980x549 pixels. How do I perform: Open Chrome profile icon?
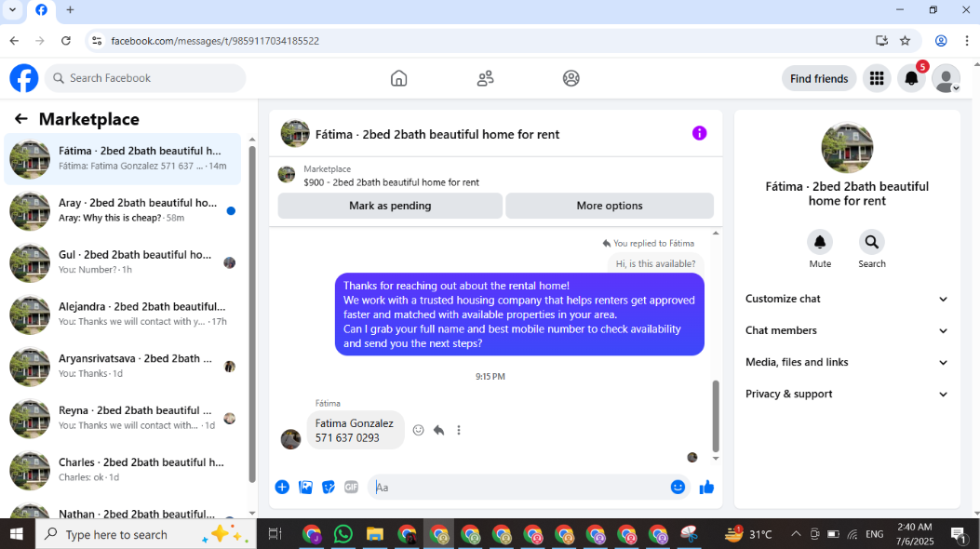coord(941,41)
